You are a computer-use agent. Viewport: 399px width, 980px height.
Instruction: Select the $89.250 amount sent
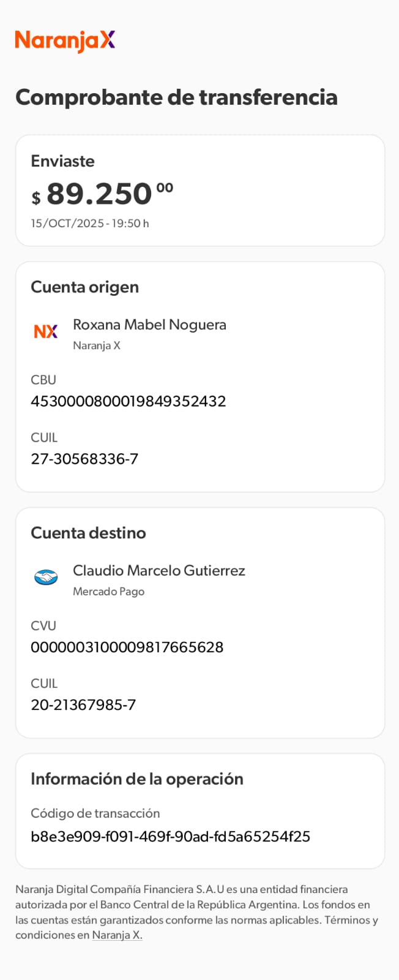pyautogui.click(x=102, y=195)
